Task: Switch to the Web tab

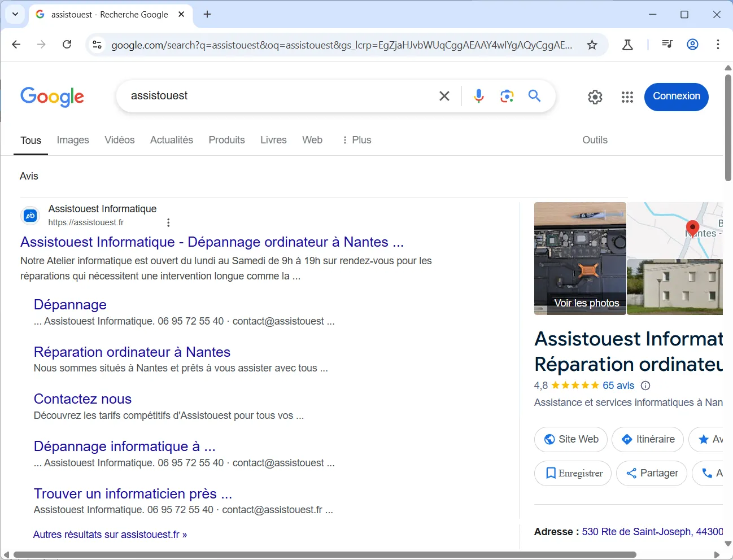Action: pyautogui.click(x=312, y=140)
